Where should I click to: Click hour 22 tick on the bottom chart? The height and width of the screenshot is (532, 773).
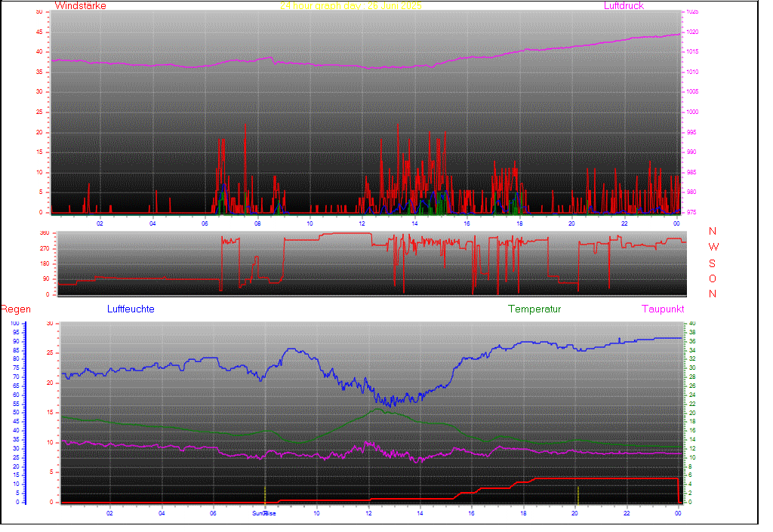click(x=627, y=513)
